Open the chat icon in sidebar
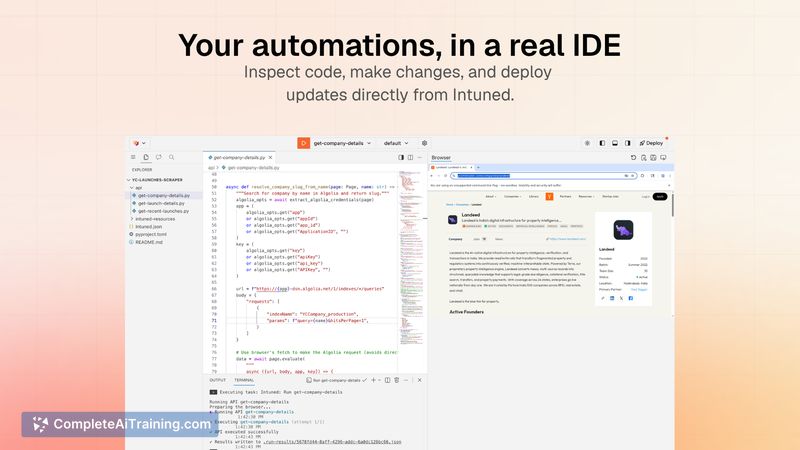This screenshot has height=450, width=800. point(159,157)
